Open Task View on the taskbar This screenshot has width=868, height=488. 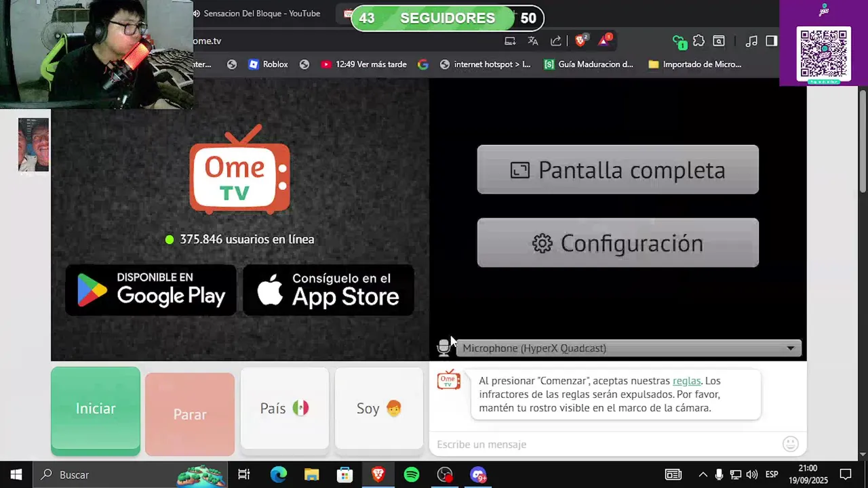click(244, 474)
